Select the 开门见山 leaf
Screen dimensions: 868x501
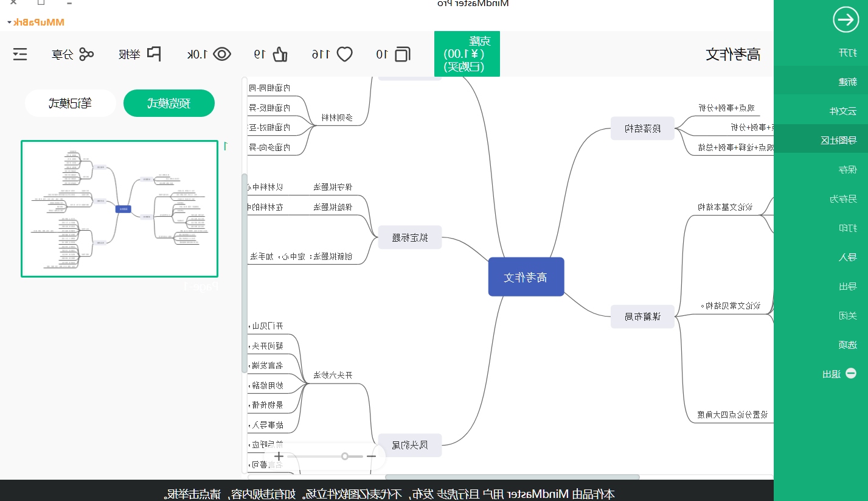[266, 326]
